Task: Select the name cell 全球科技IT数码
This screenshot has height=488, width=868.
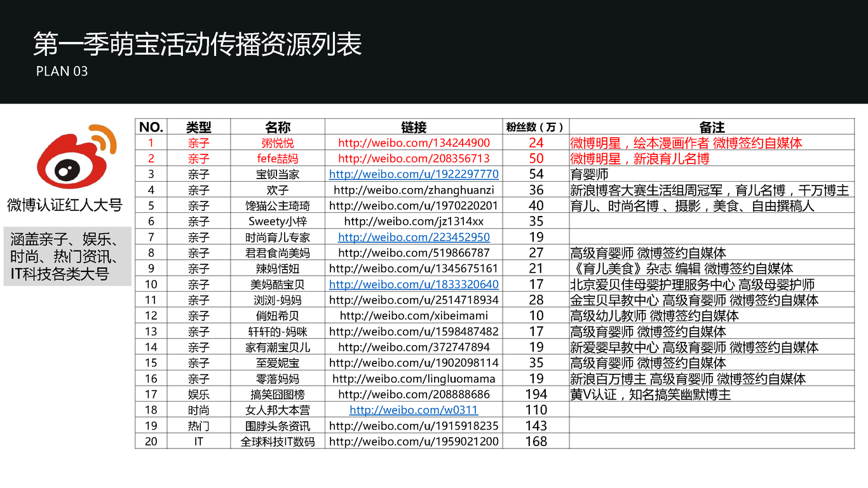Action: (x=278, y=441)
